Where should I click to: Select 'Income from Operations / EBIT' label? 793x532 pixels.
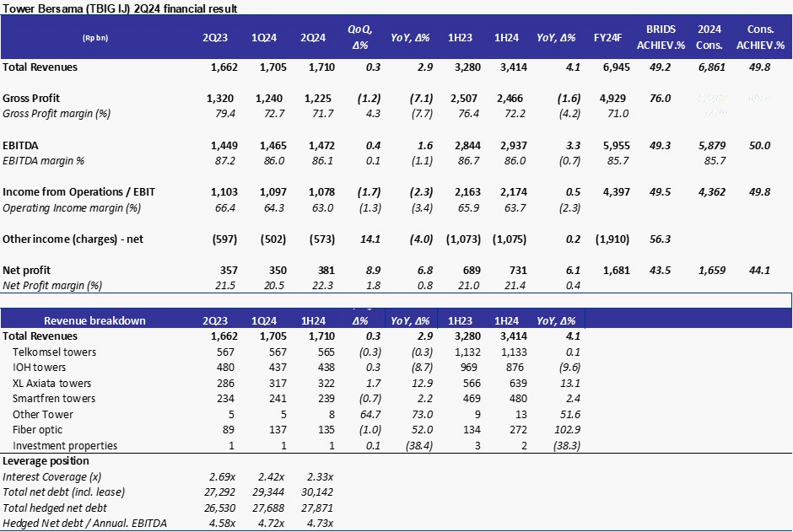tap(79, 192)
